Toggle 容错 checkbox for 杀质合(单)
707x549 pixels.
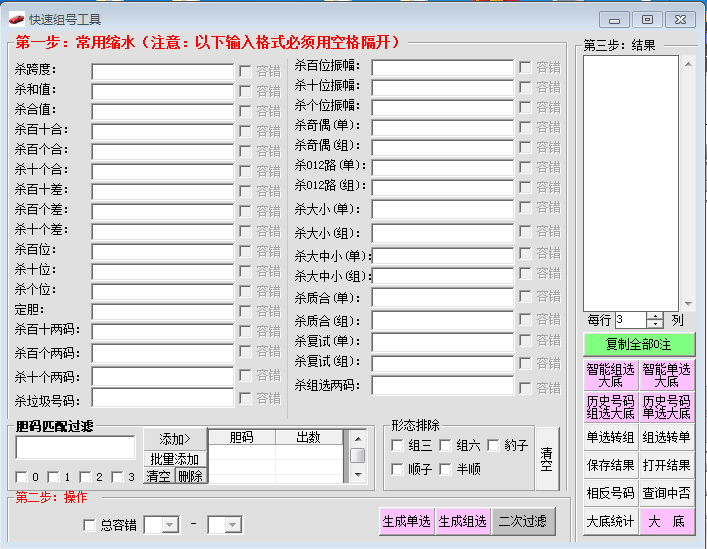coord(525,297)
